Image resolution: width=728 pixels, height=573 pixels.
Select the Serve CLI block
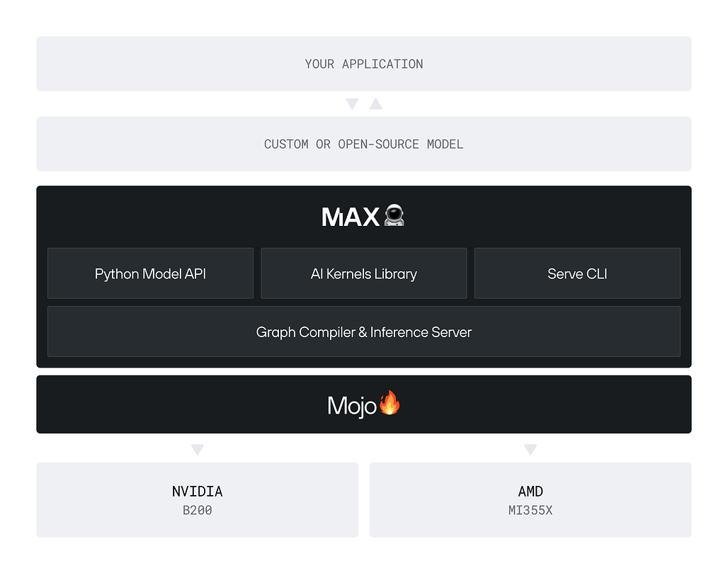pyautogui.click(x=577, y=273)
